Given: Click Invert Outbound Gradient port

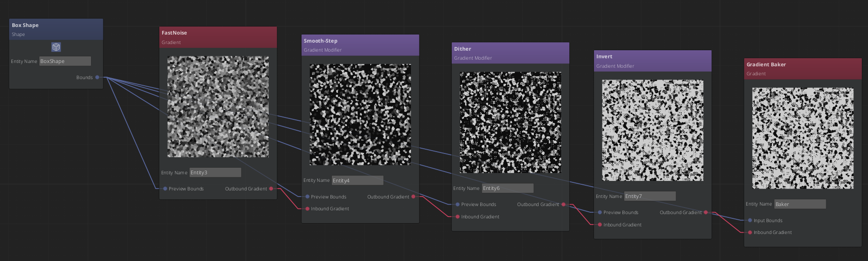Looking at the screenshot, I should pos(706,213).
